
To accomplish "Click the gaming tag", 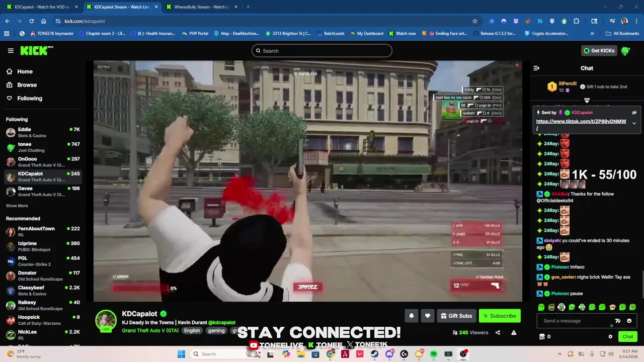I will 216,331.
